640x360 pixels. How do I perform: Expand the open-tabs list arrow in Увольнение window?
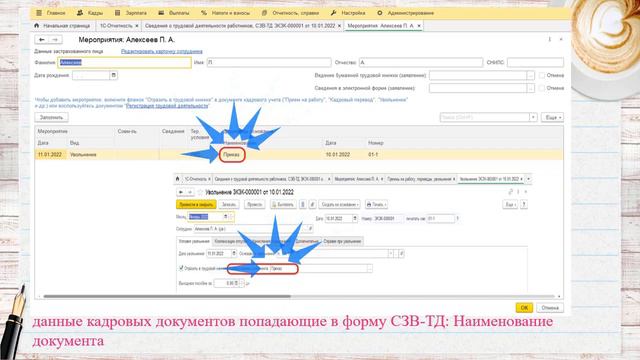coord(529,179)
